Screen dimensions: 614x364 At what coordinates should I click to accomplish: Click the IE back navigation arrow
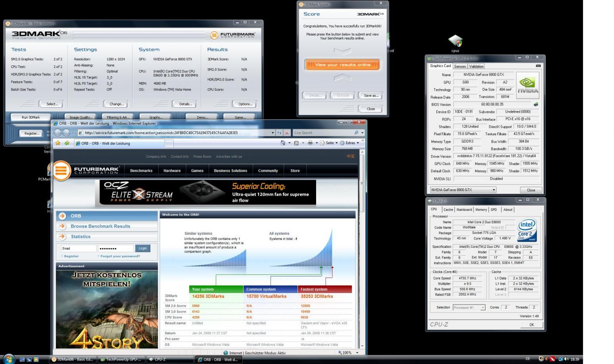point(58,133)
